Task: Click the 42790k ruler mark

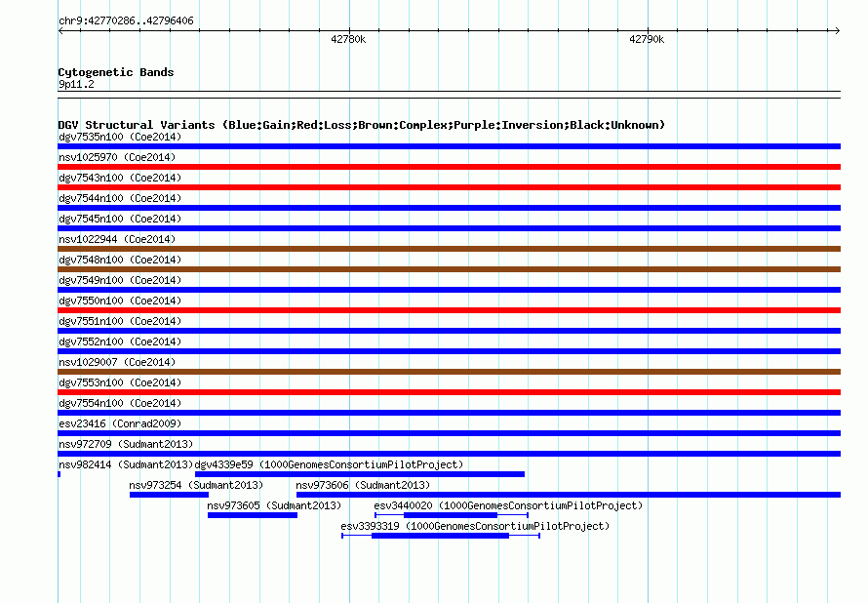Action: 647,39
